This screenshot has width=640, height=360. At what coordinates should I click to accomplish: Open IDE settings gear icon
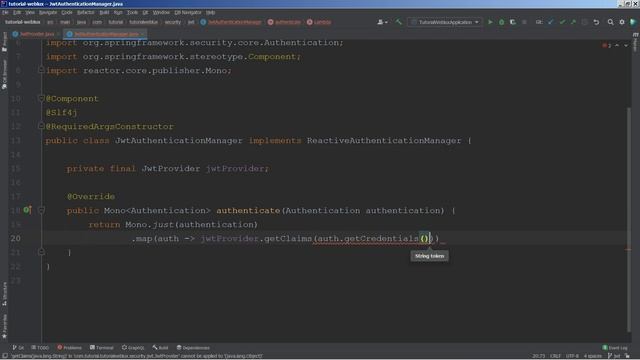pos(622,22)
